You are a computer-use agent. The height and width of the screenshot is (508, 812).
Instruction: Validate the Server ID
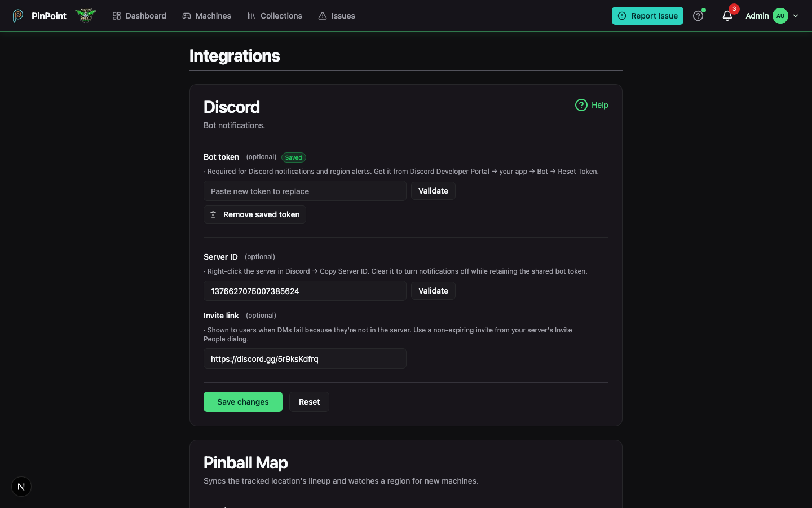[433, 291]
